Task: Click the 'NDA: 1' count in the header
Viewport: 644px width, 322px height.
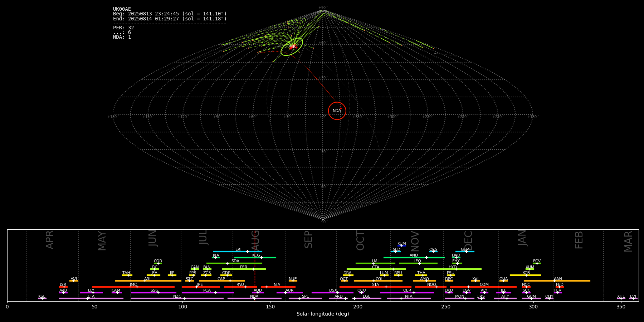Action: (122, 37)
